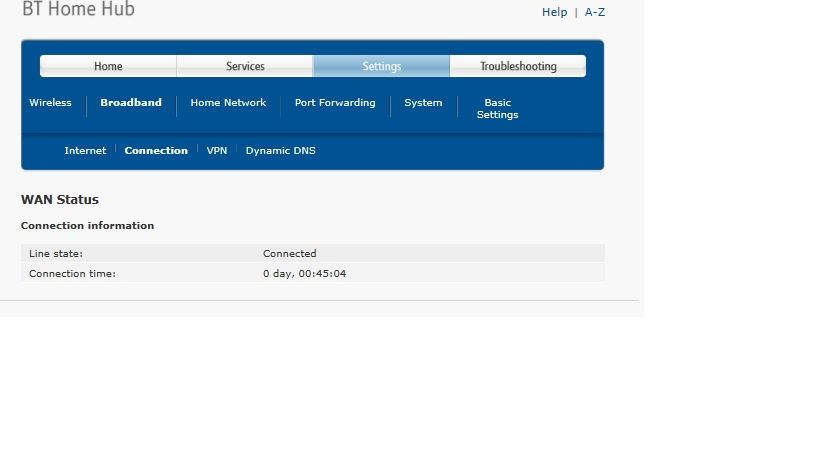The height and width of the screenshot is (460, 819).
Task: Open Port Forwarding settings
Action: 335,102
